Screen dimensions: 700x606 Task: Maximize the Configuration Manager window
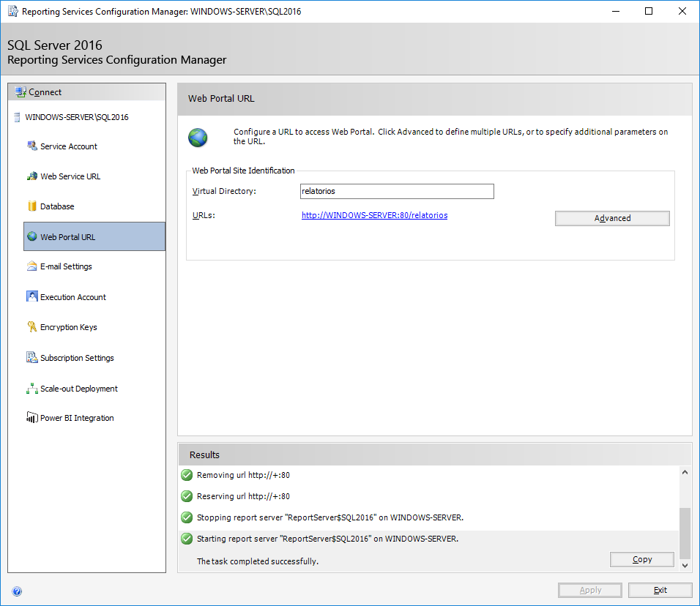649,11
